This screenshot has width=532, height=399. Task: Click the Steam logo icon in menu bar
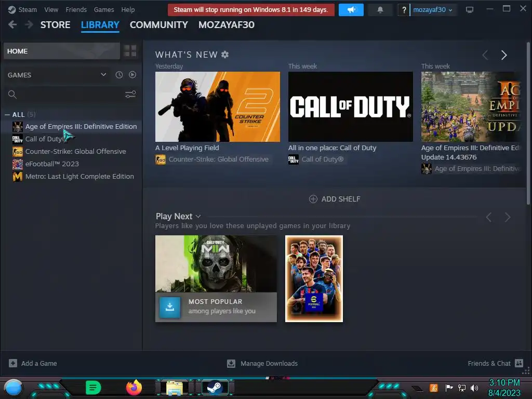[12, 9]
